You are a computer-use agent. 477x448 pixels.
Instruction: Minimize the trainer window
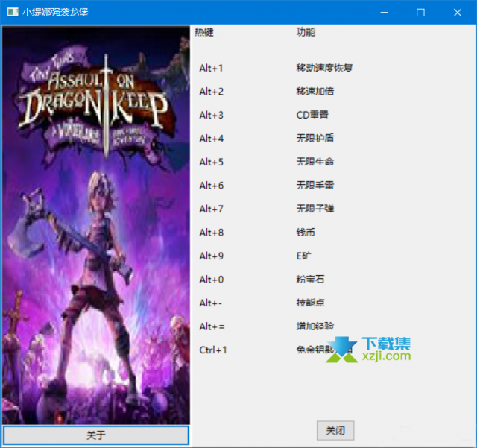(385, 13)
